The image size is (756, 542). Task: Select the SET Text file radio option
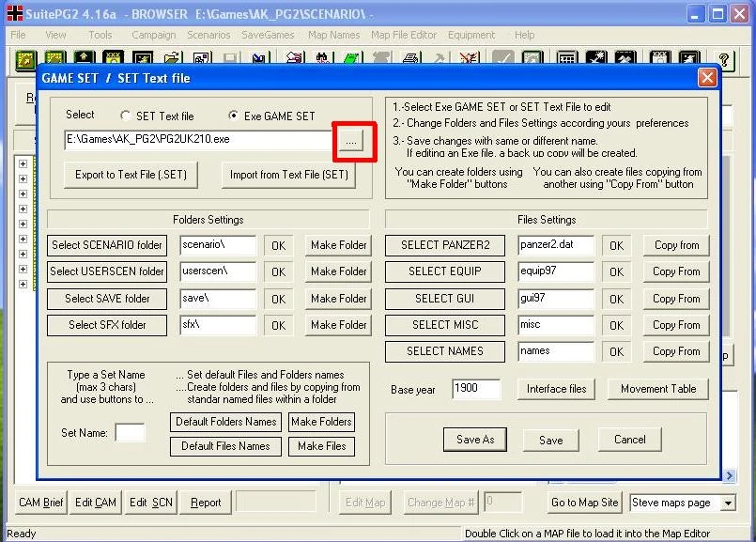coord(125,116)
